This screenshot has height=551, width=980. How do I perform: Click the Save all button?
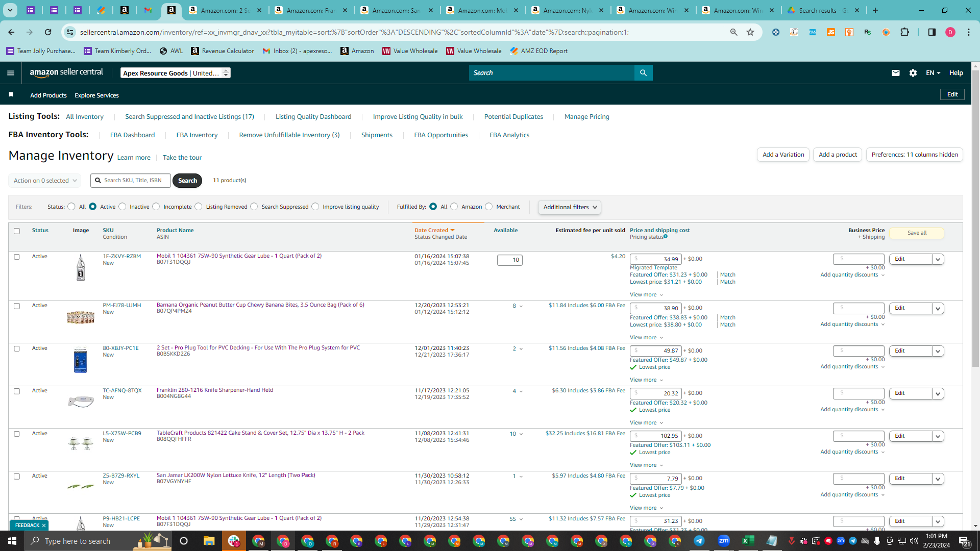click(917, 233)
